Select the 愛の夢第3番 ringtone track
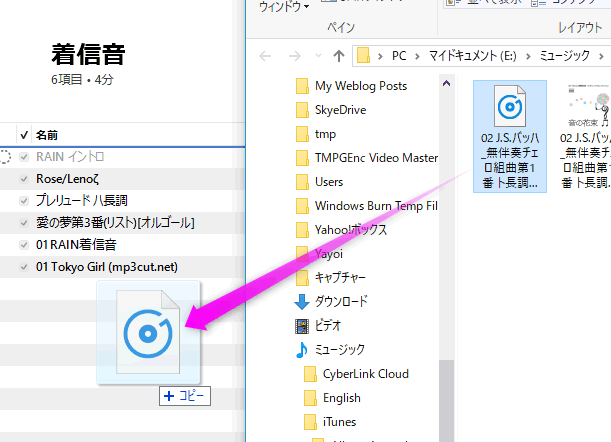Screen dimensions: 611x442 (115, 222)
